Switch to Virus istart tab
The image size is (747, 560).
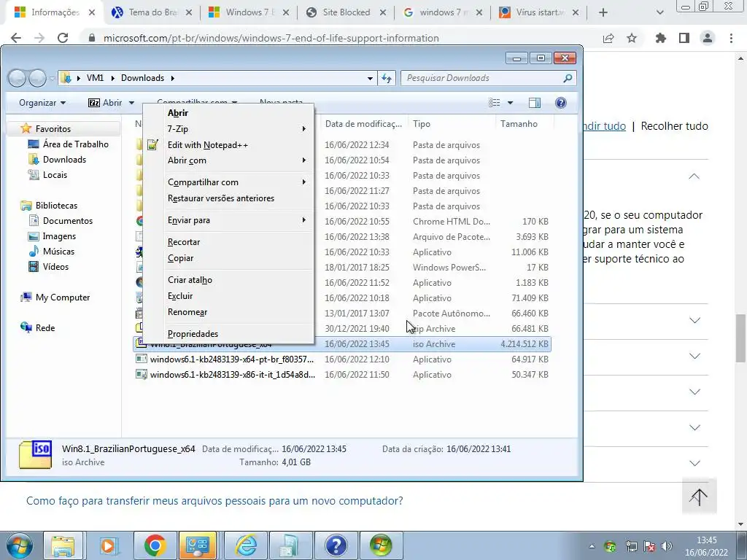pyautogui.click(x=538, y=12)
